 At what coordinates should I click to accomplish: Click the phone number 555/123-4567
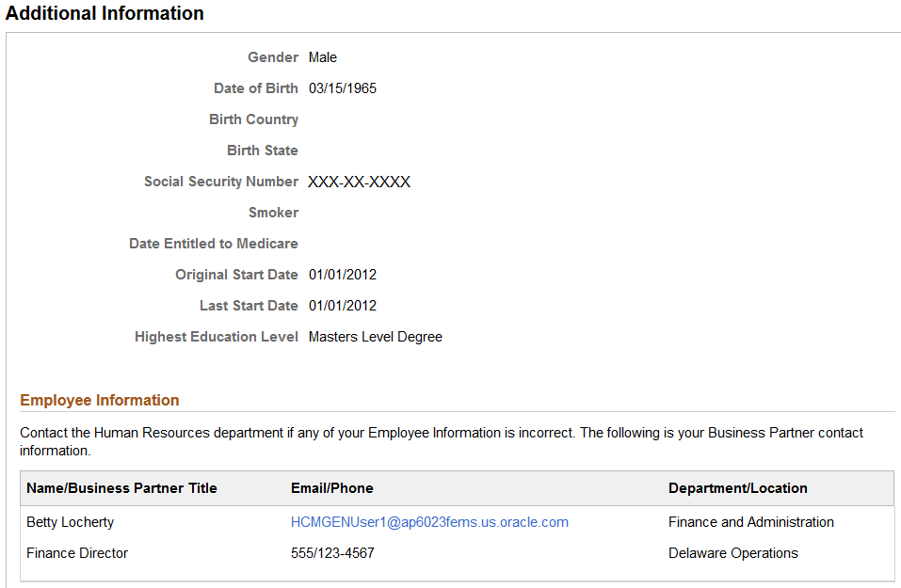[x=331, y=553]
